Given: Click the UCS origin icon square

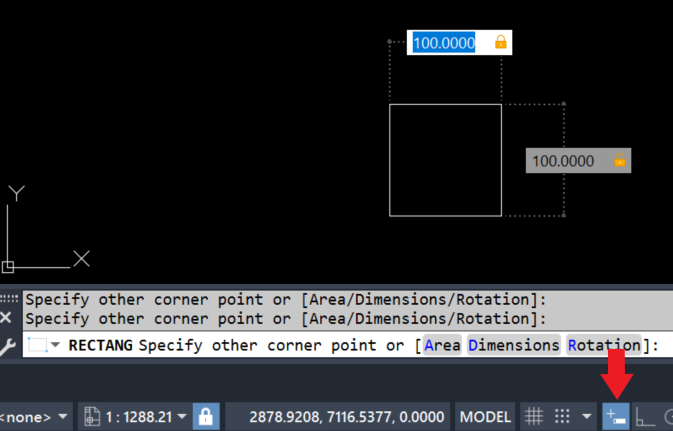Looking at the screenshot, I should [8, 267].
